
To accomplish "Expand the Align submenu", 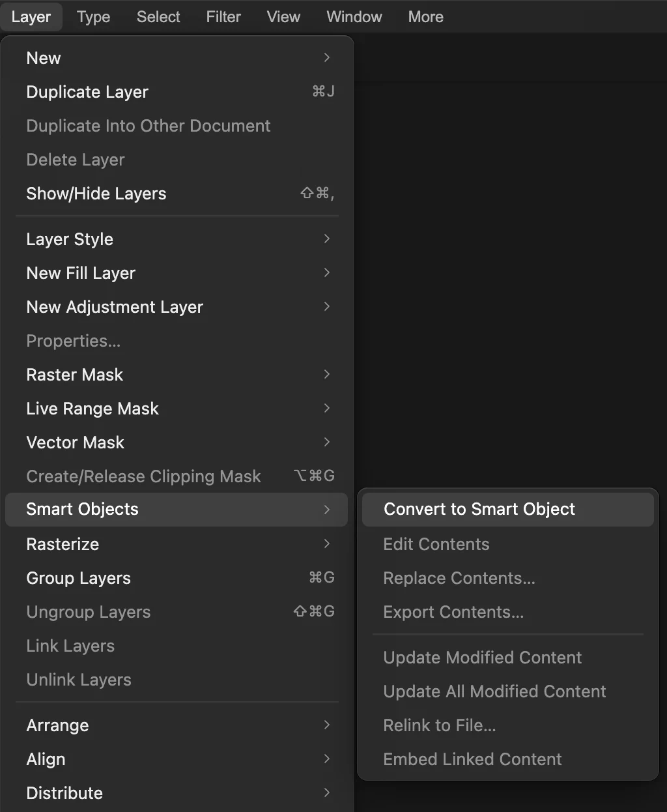I will point(177,759).
